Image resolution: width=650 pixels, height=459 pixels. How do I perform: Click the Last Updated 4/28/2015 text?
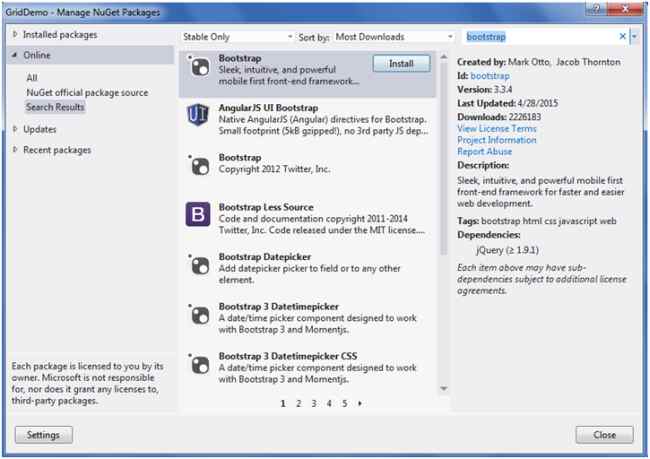click(x=507, y=103)
